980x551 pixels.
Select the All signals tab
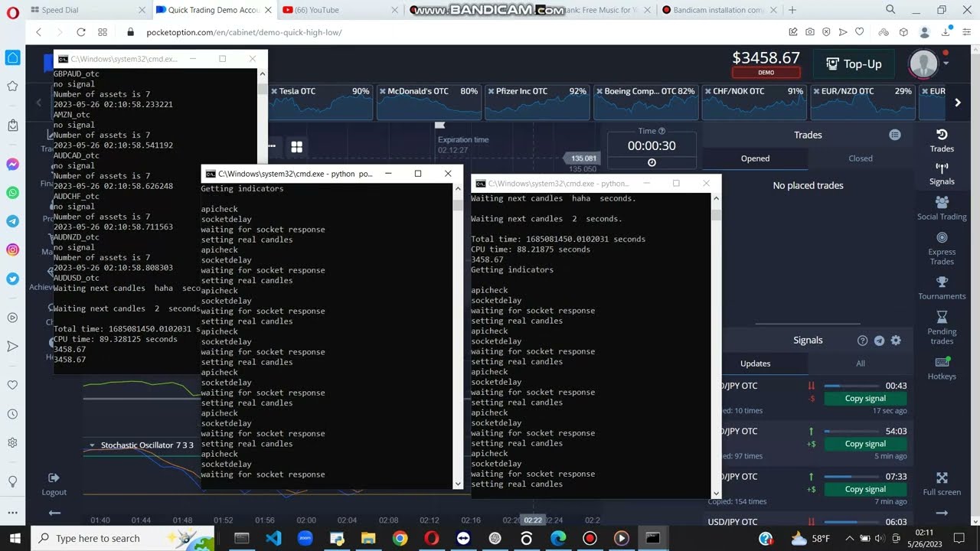pos(861,364)
